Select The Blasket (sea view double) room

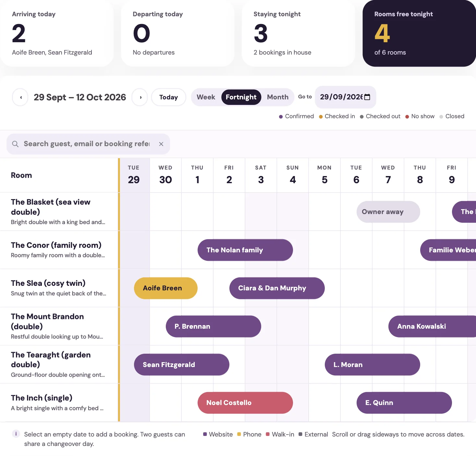click(59, 212)
